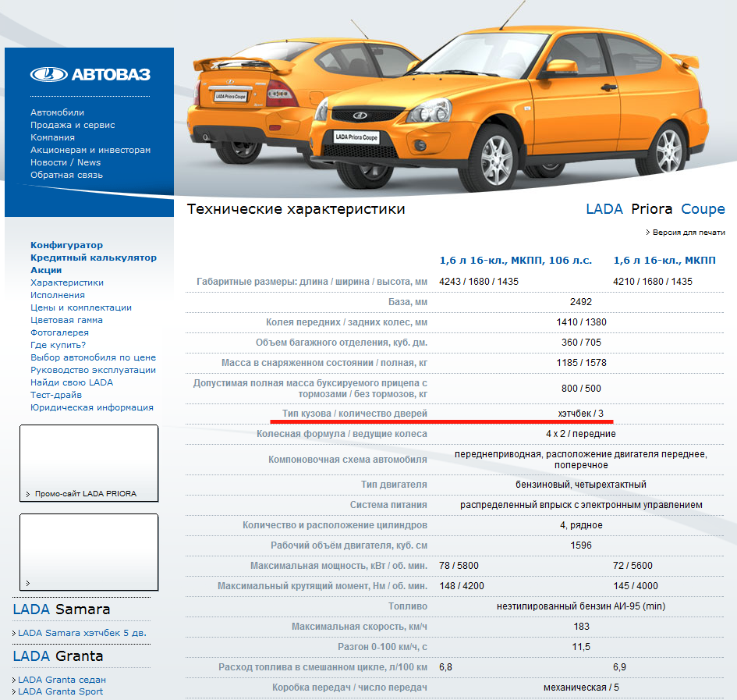Click the AVTOVAZ logo
This screenshot has width=737, height=700.
click(x=90, y=75)
